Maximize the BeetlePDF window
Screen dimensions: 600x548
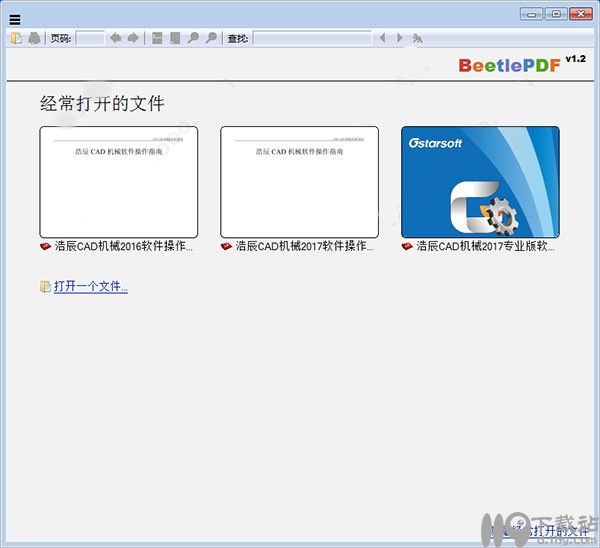coord(556,14)
